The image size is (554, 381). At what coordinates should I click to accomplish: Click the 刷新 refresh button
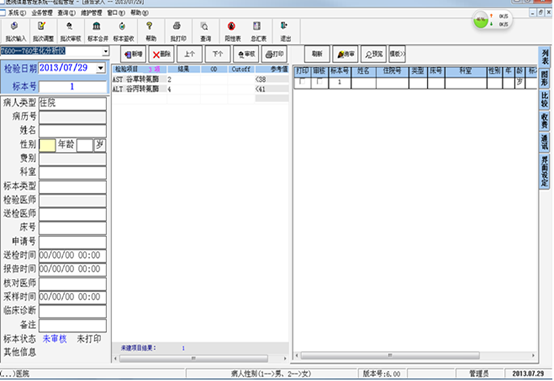click(317, 54)
